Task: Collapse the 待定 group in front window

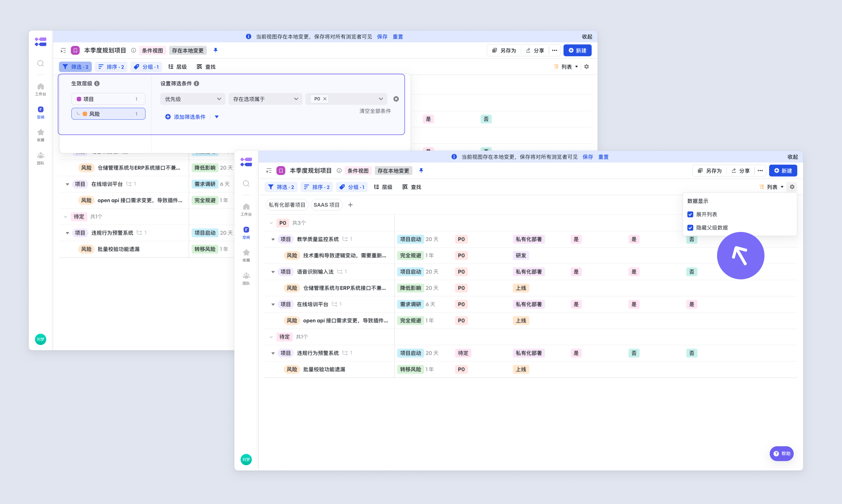Action: point(271,337)
